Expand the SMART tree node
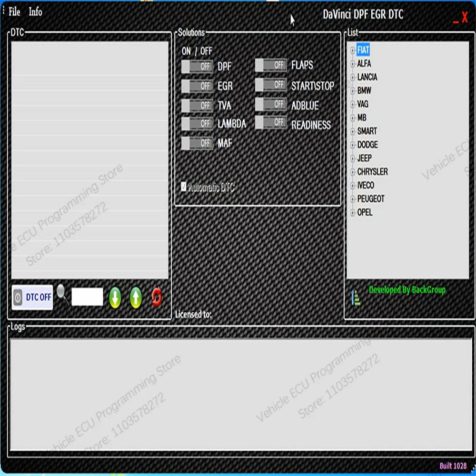This screenshot has width=476, height=476. point(352,131)
